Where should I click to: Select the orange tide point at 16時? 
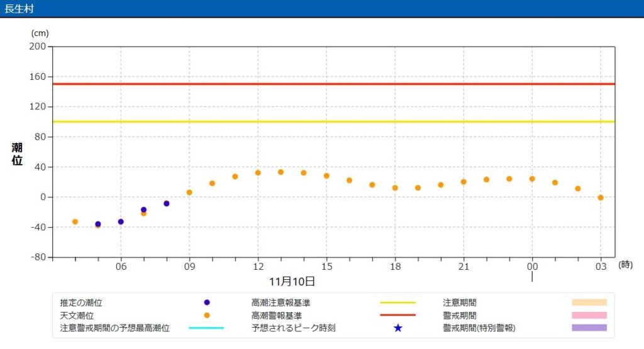(x=350, y=180)
